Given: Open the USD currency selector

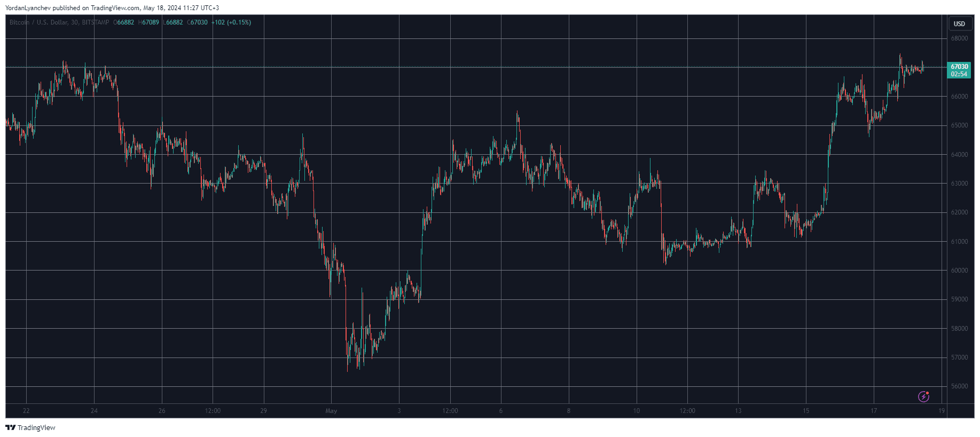Looking at the screenshot, I should point(960,23).
